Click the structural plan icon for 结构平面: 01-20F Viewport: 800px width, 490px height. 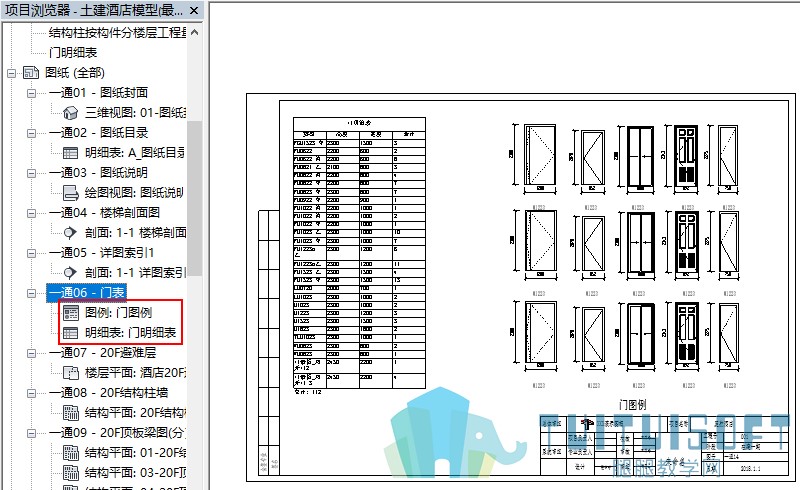[x=70, y=453]
